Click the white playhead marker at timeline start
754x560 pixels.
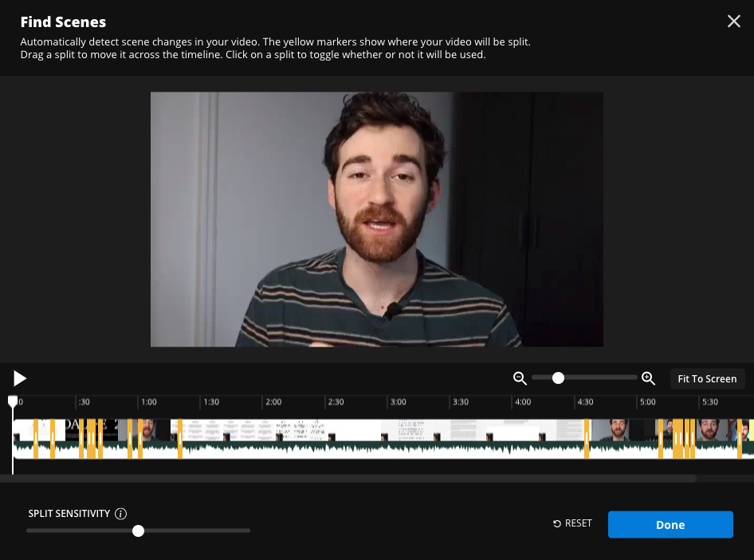(13, 401)
